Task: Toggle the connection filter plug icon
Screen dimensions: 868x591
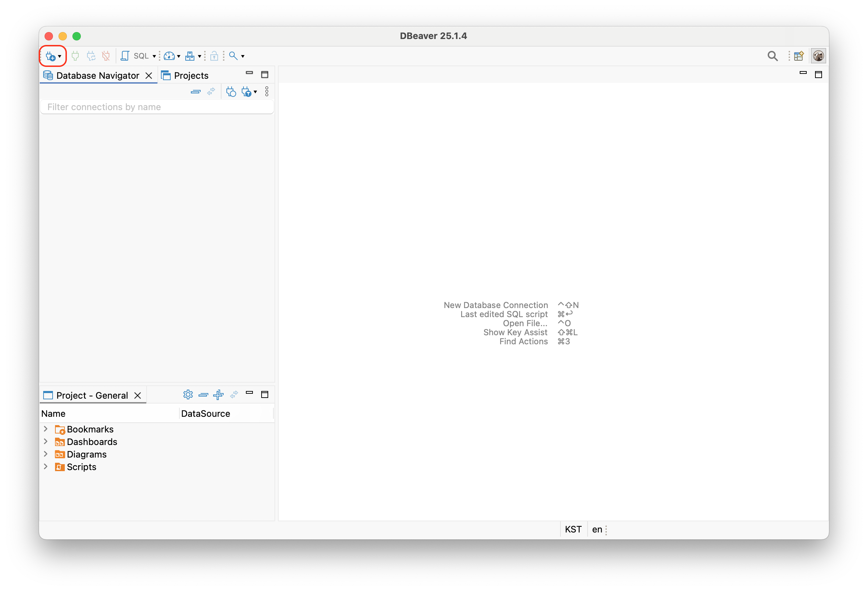Action: click(x=247, y=92)
